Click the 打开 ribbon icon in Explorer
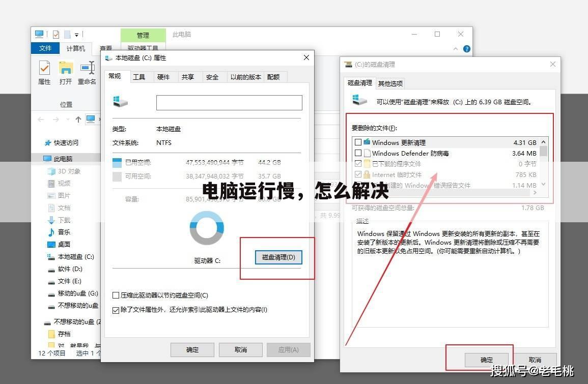Viewport: 588px width, 384px height. pyautogui.click(x=66, y=73)
